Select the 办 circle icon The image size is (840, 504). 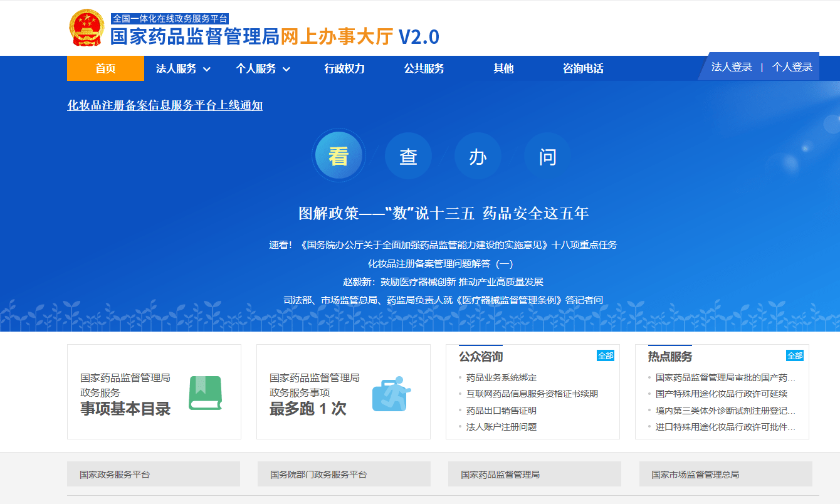tap(478, 156)
